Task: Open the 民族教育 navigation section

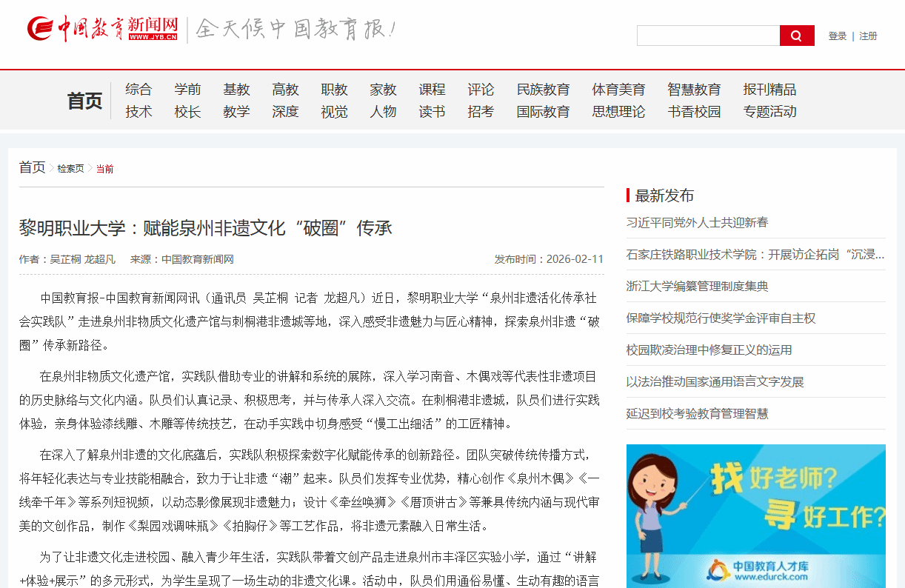Action: point(543,90)
